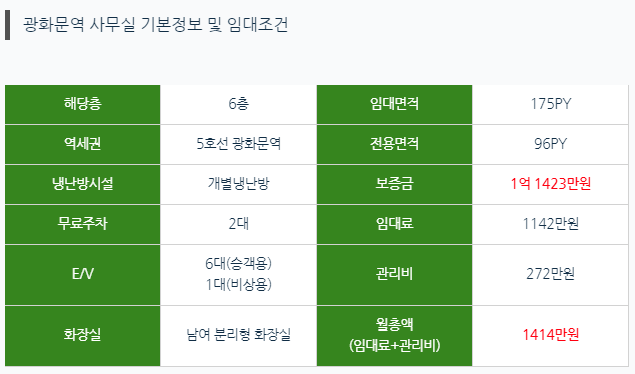Select the 냉난방시설 header cell
The width and height of the screenshot is (635, 374).
(x=83, y=185)
